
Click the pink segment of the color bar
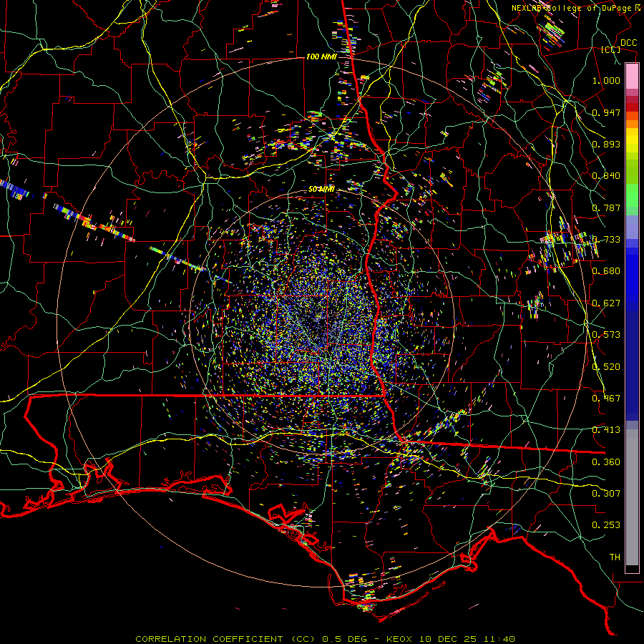632,77
